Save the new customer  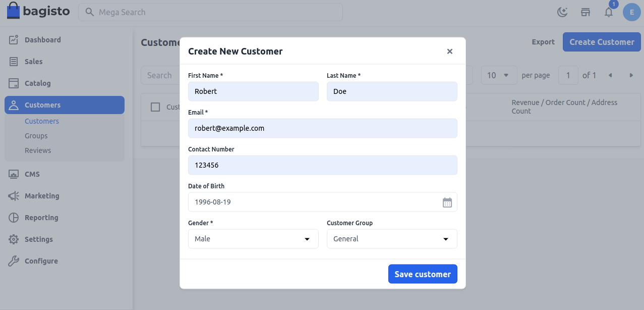[423, 274]
